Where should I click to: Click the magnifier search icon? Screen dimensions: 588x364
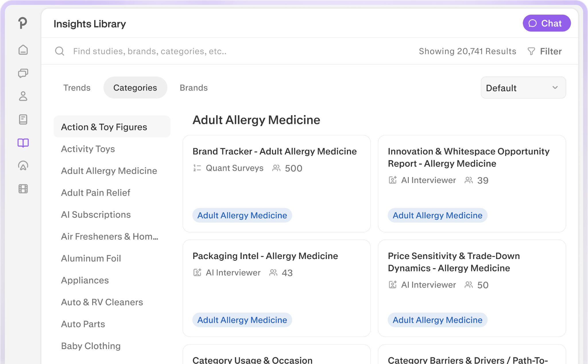(x=59, y=51)
